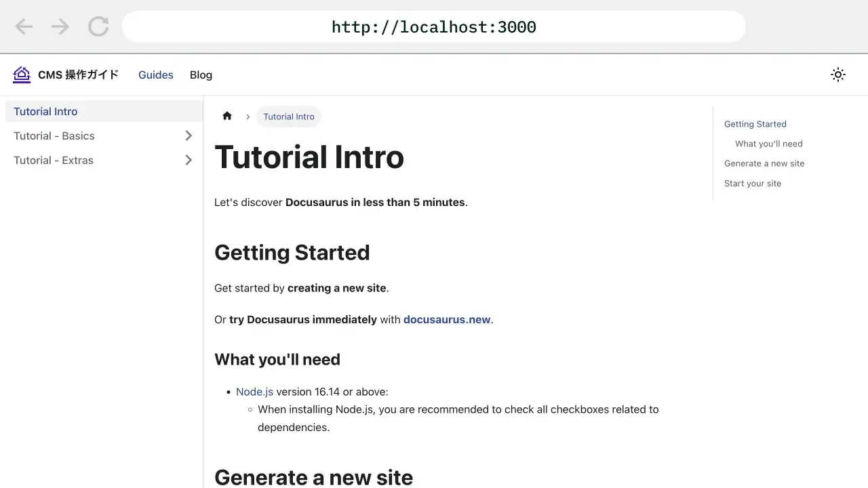Open the Blog navbar item
The height and width of the screenshot is (488, 868).
(x=201, y=75)
